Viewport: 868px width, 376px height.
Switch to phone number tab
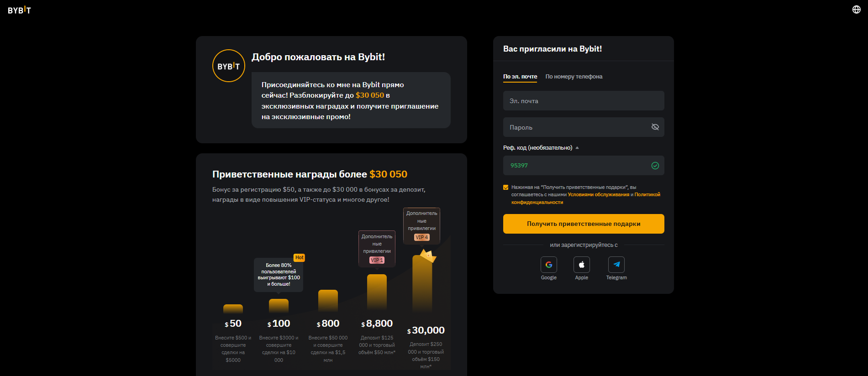pos(573,77)
